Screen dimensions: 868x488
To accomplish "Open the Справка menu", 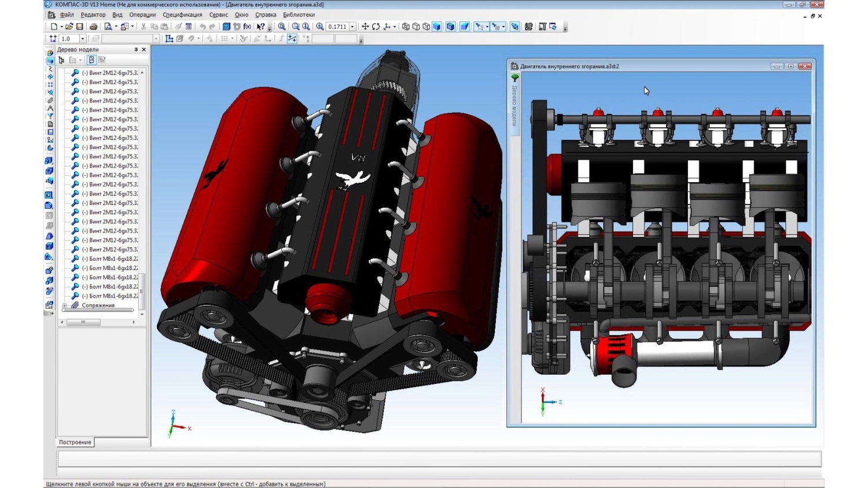I will tap(266, 14).
